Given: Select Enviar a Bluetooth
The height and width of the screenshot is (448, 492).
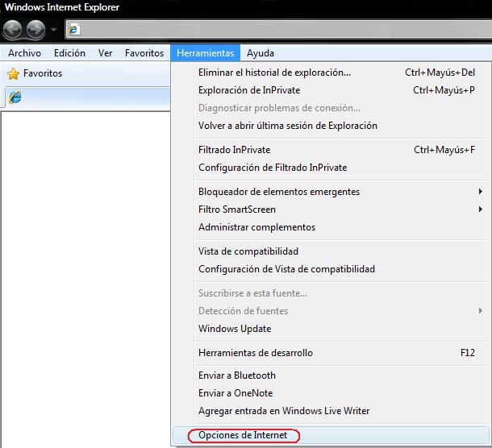Looking at the screenshot, I should 332,375.
